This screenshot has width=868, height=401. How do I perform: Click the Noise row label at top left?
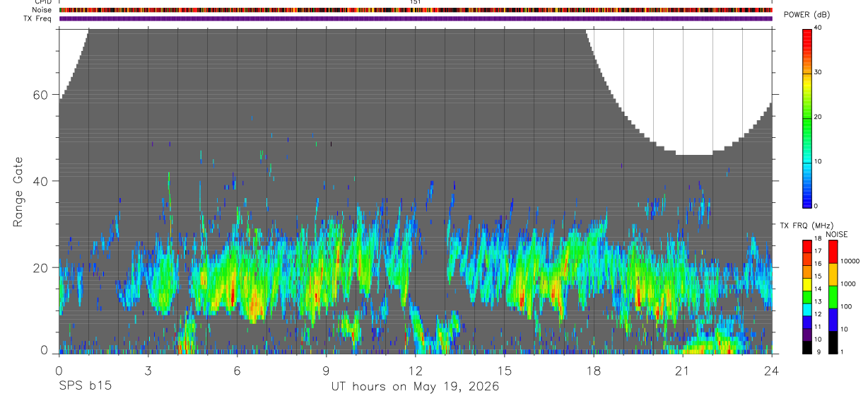click(x=42, y=10)
